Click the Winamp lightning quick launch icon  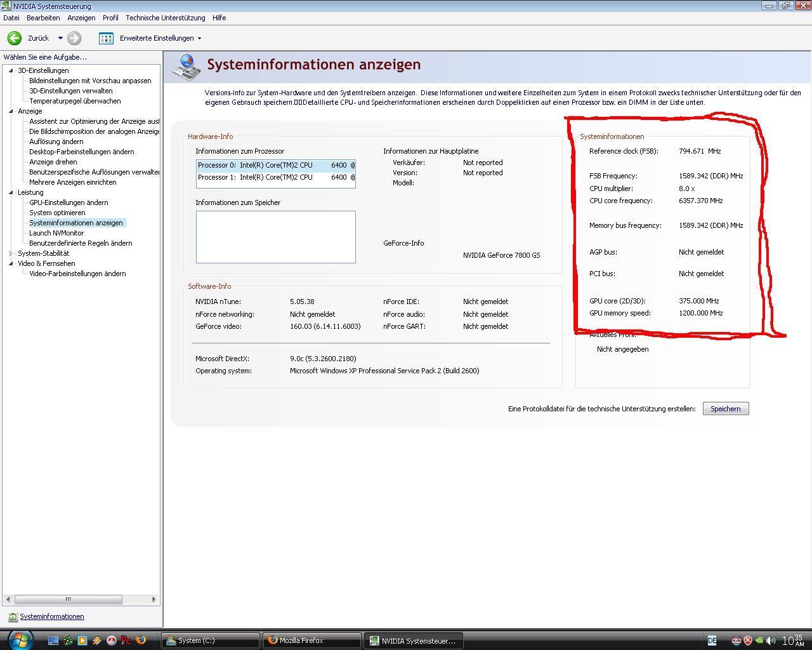pyautogui.click(x=97, y=640)
